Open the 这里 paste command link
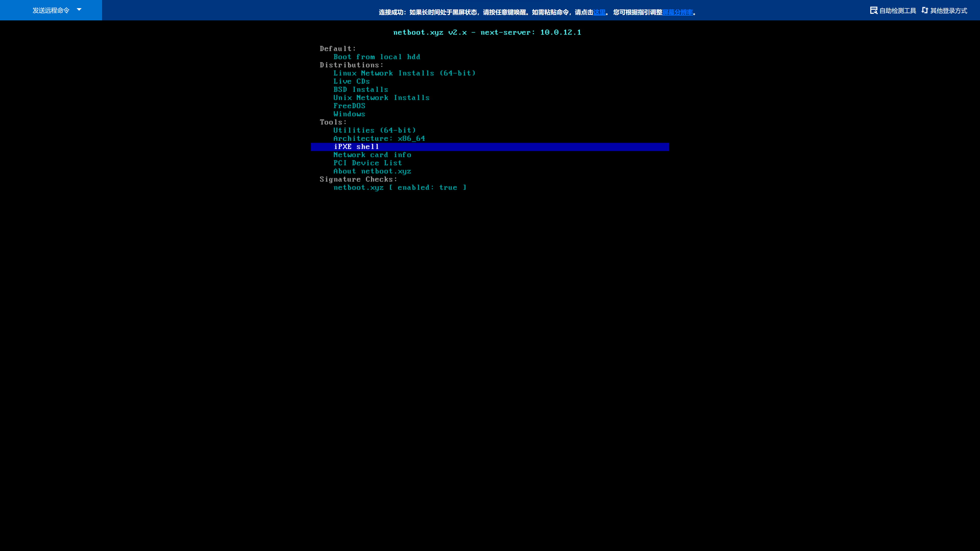Image resolution: width=980 pixels, height=551 pixels. tap(599, 12)
